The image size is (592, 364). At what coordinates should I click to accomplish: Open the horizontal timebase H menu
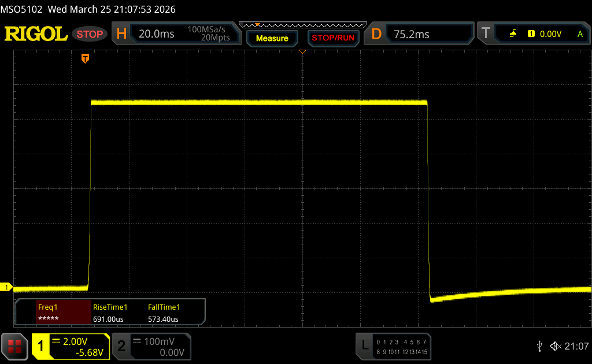[121, 34]
